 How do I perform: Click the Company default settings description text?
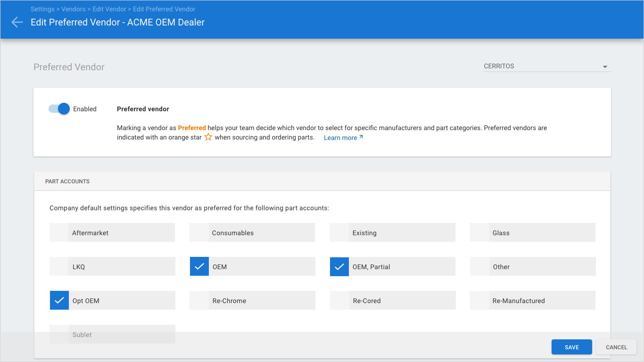190,208
